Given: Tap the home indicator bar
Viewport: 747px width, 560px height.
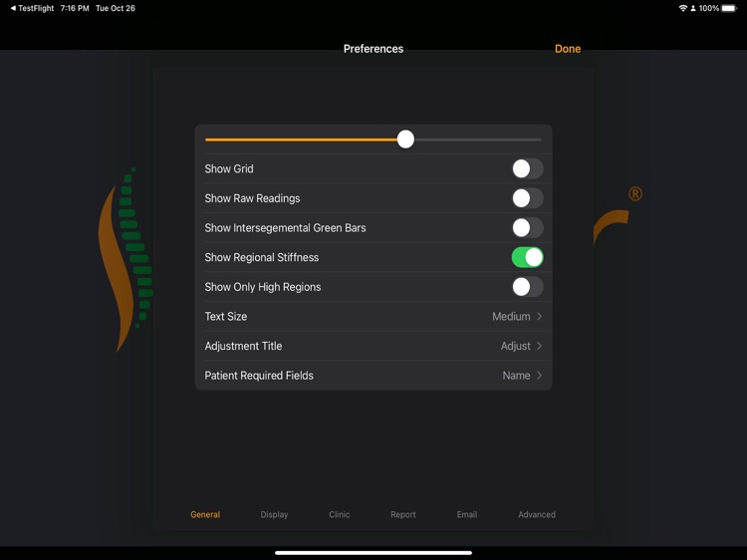Looking at the screenshot, I should [x=373, y=553].
